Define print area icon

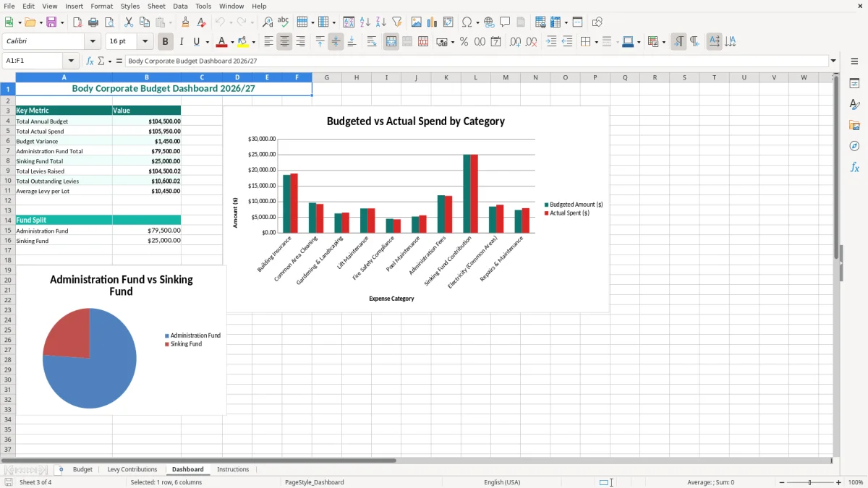click(540, 22)
